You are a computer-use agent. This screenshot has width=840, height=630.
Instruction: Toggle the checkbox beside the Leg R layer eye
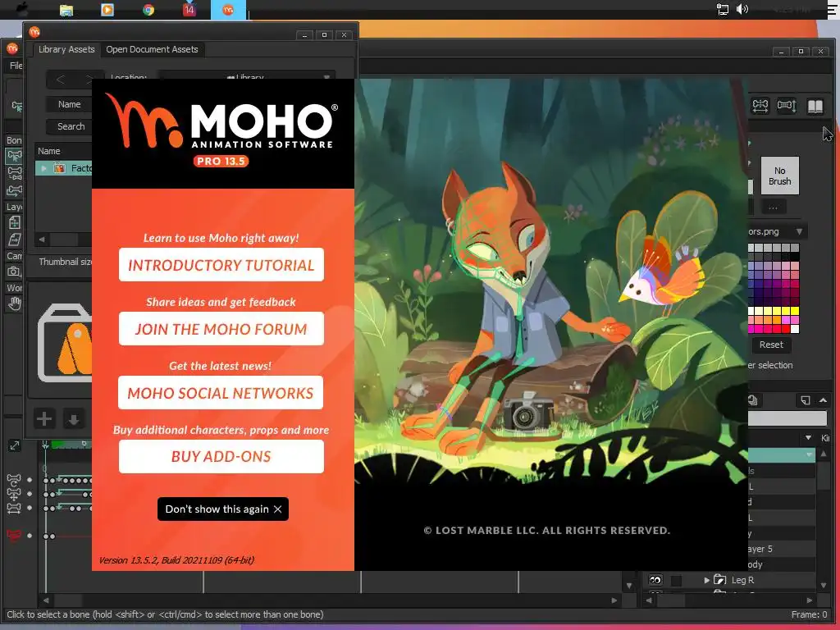tap(677, 580)
